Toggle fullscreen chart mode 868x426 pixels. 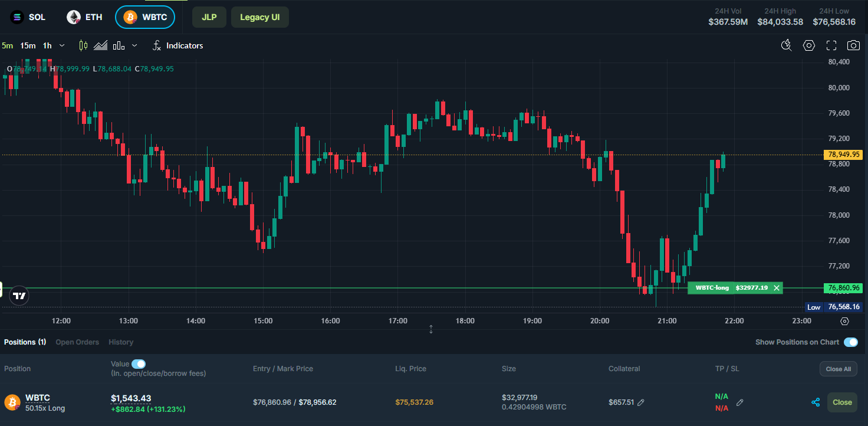(x=831, y=45)
